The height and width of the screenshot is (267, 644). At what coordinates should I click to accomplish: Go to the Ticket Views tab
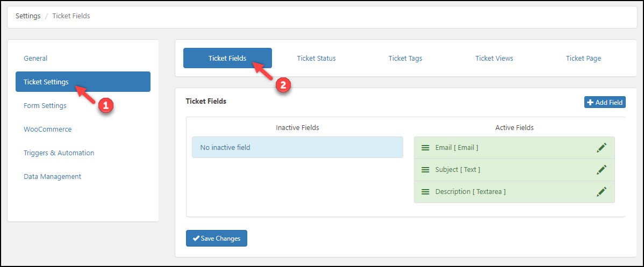point(494,59)
